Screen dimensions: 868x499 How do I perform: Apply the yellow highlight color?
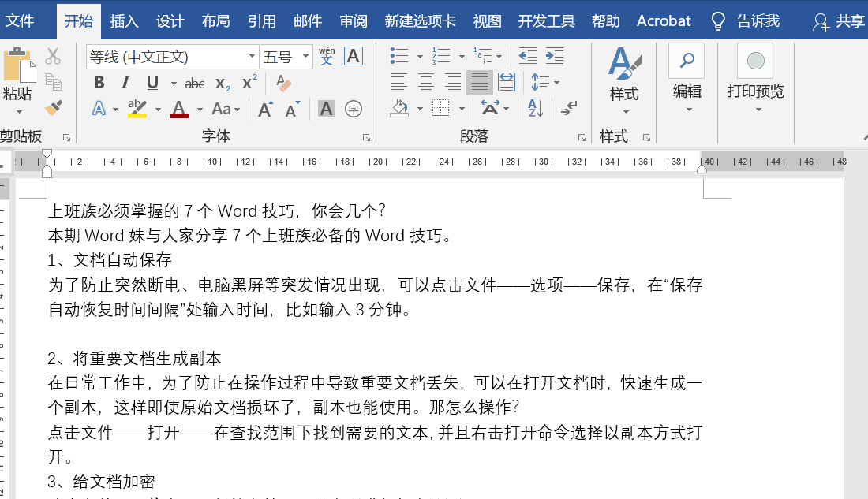pyautogui.click(x=137, y=109)
